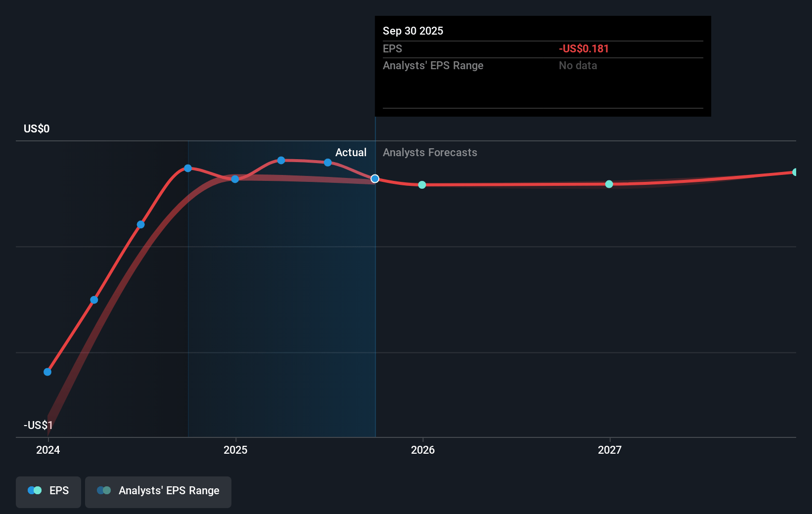Screen dimensions: 812x514
Task: Click the 'Sep 30 2025' tooltip date header
Action: tap(413, 31)
